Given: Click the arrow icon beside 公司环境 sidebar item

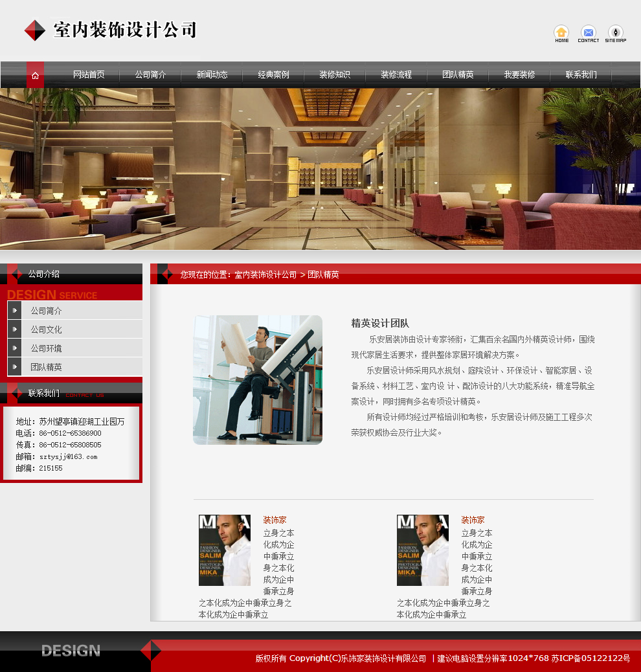Looking at the screenshot, I should point(14,348).
